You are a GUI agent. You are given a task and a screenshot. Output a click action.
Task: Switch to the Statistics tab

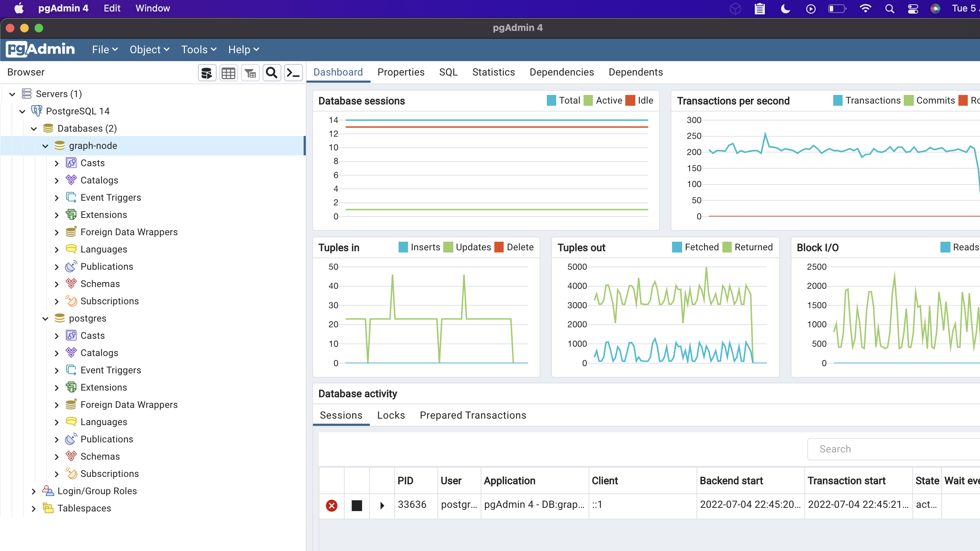(x=494, y=72)
